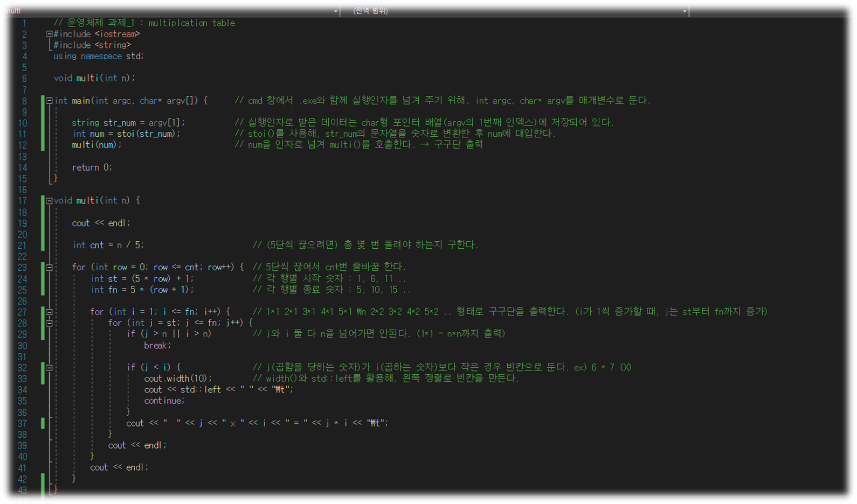Click 'using namespace std;' line
The image size is (857, 504).
pyautogui.click(x=99, y=56)
